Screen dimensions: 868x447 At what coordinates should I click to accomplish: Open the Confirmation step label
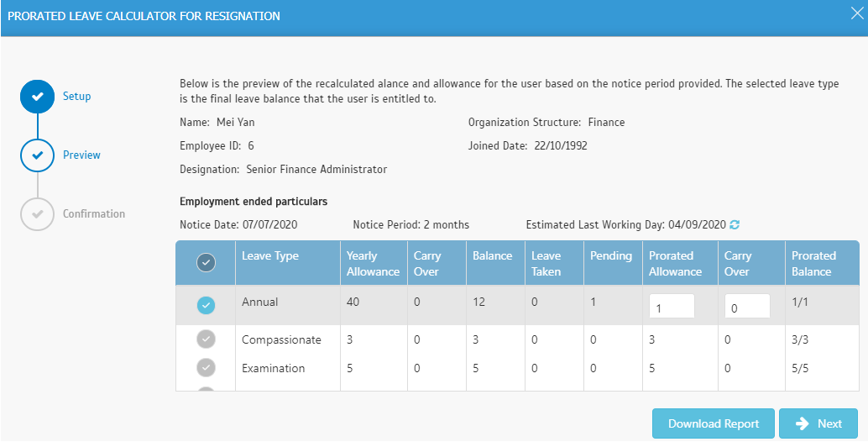tap(94, 213)
